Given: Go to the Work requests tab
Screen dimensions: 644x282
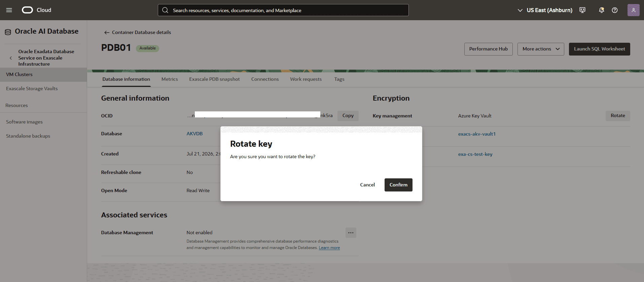Looking at the screenshot, I should tap(306, 79).
